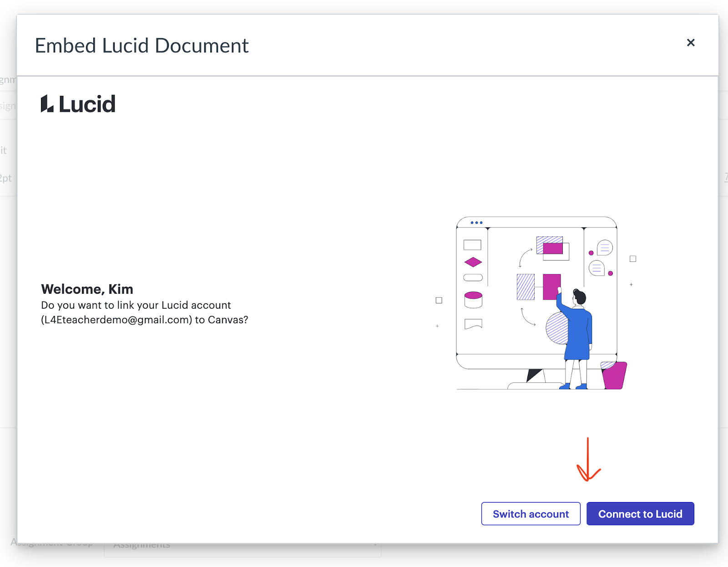Click the 'Embed Lucid Document' dialog title

[x=142, y=45]
